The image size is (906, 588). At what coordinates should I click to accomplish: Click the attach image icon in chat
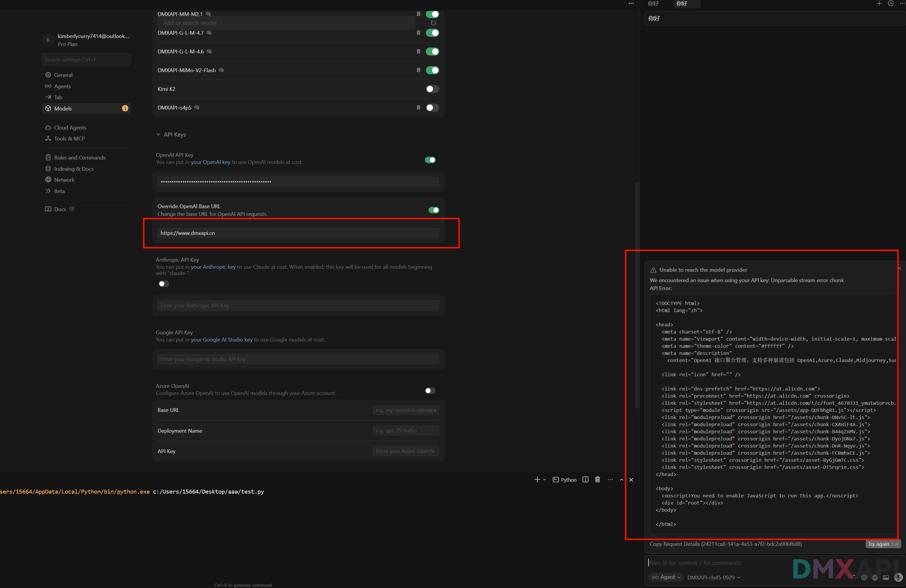(886, 577)
